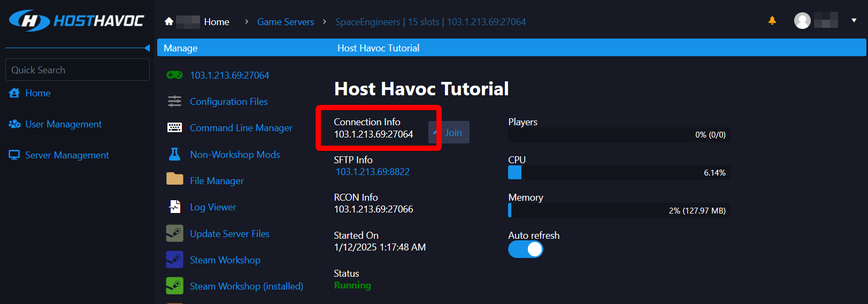Open the notification bell
Viewport: 868px width, 304px height.
[772, 20]
